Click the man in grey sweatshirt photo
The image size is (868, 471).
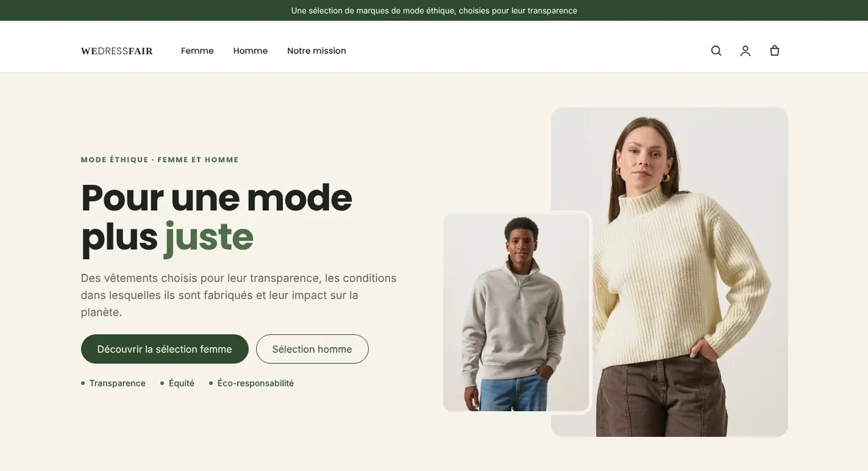516,313
